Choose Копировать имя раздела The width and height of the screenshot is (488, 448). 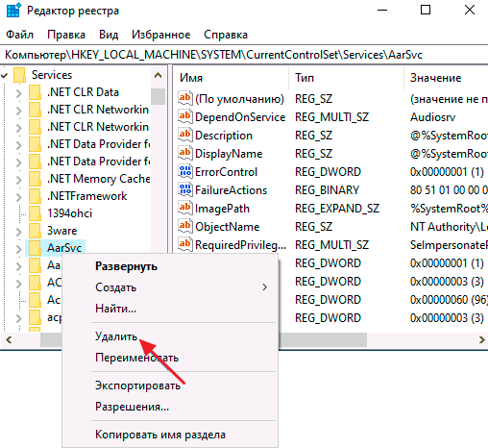coord(170,435)
